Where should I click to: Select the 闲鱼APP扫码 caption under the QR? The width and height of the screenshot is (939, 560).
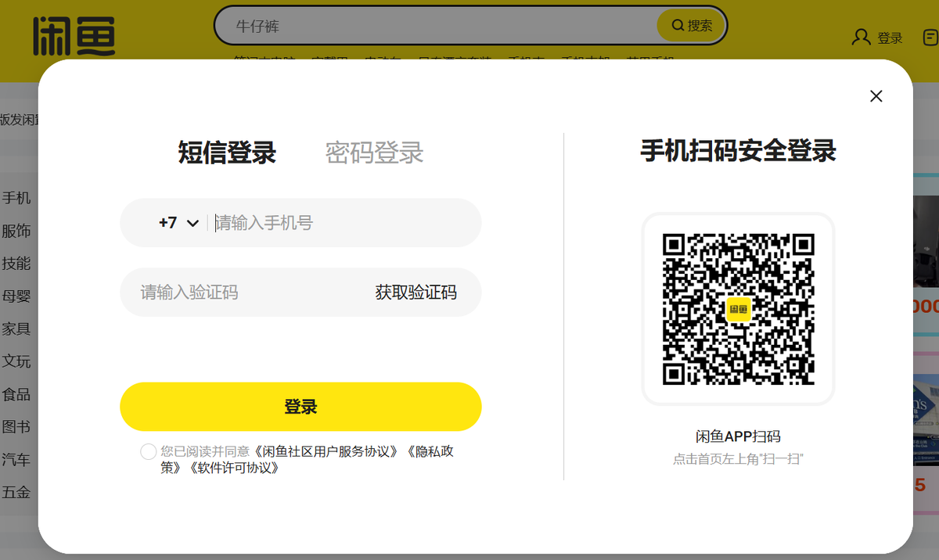738,436
